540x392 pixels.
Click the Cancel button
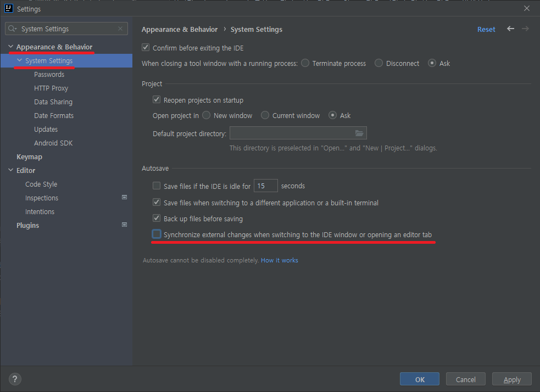pyautogui.click(x=466, y=379)
